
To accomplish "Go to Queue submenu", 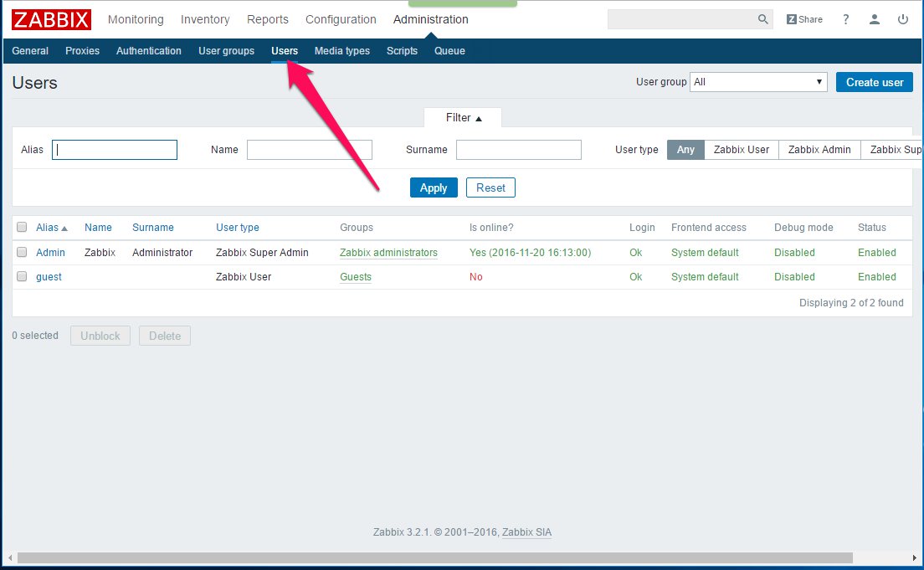I will [449, 51].
